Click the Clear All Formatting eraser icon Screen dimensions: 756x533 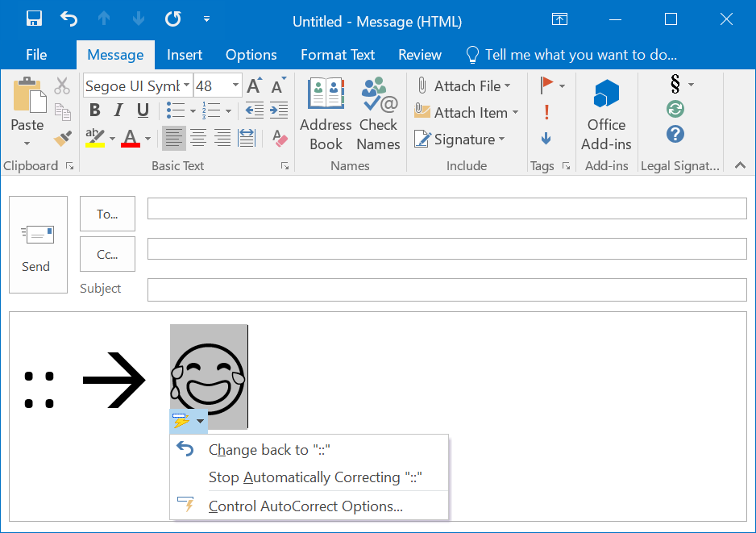(280, 138)
